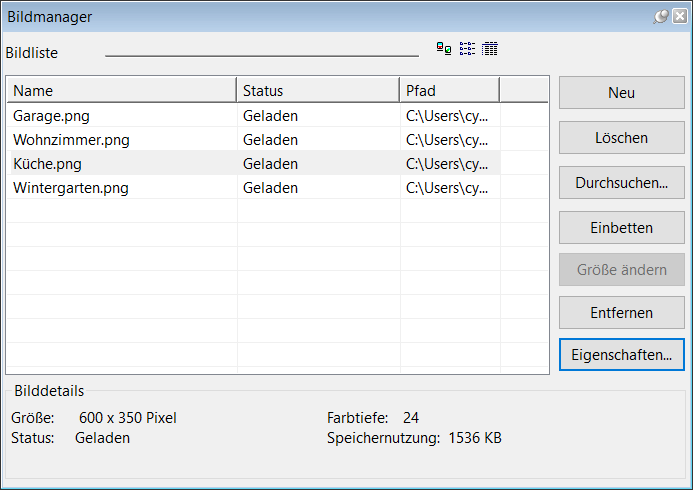693x490 pixels.
Task: Open Durchsuchen... file browser
Action: [x=621, y=183]
